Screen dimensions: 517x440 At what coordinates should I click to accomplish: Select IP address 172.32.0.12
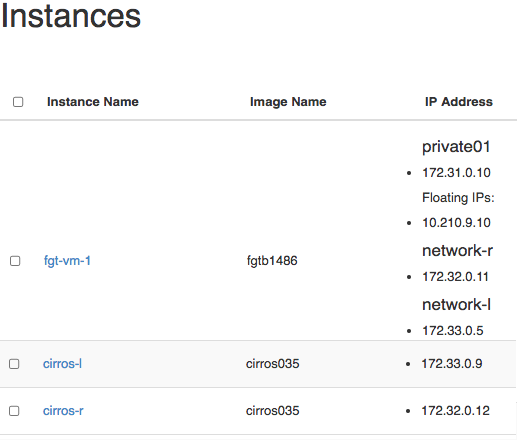pos(455,411)
